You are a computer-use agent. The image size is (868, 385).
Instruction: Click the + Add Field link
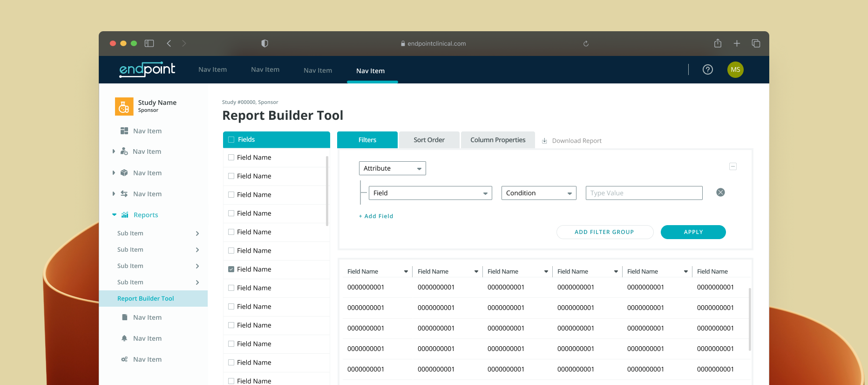click(x=376, y=216)
